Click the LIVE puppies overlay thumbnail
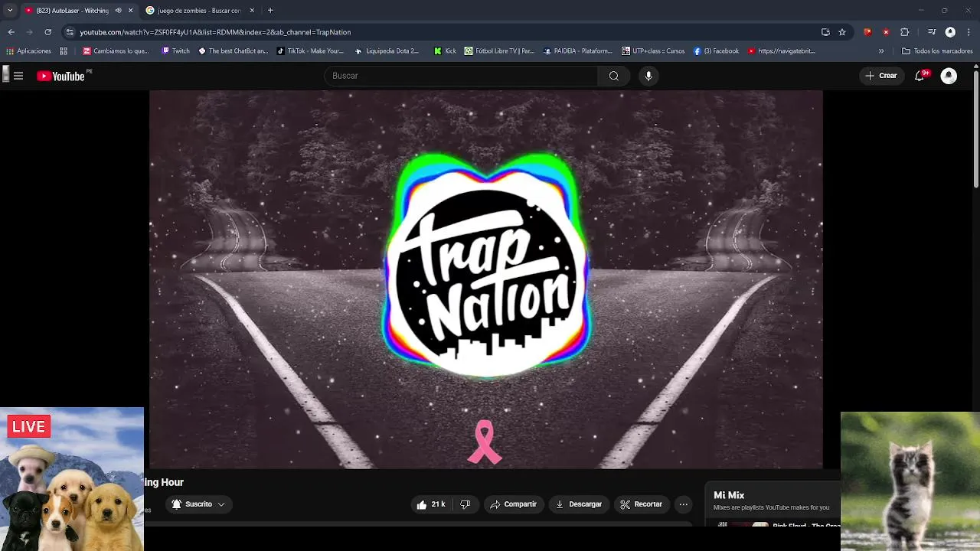 click(x=72, y=479)
